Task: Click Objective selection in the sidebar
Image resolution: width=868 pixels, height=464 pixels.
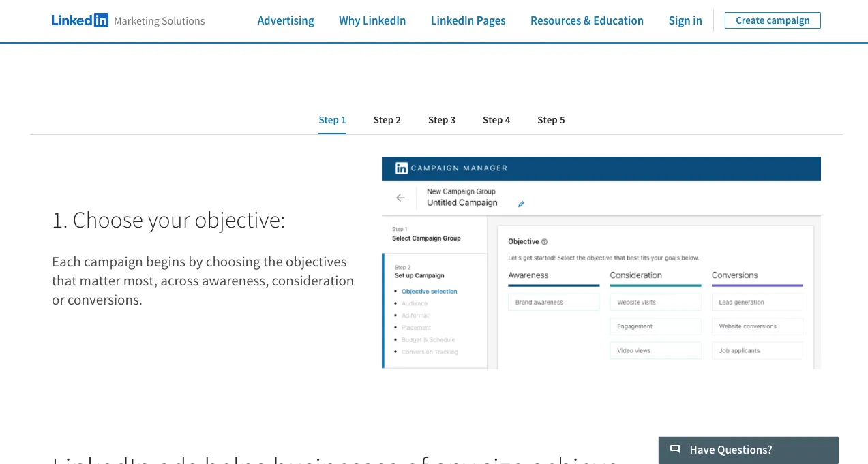Action: 430,292
